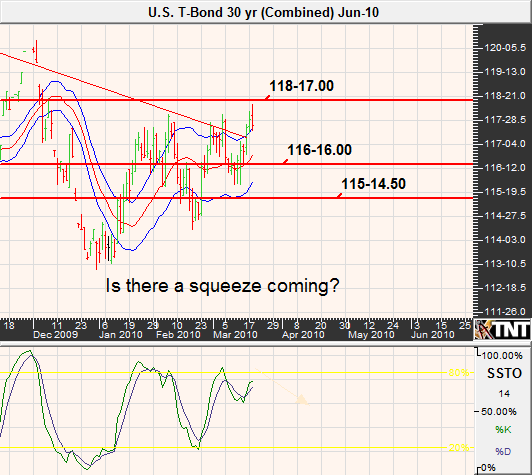Click the %K legend label
Image resolution: width=532 pixels, height=475 pixels.
[x=503, y=430]
